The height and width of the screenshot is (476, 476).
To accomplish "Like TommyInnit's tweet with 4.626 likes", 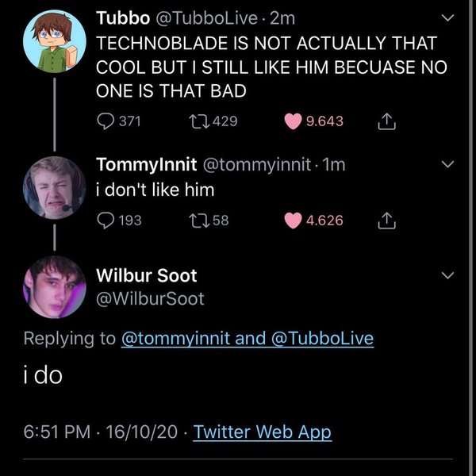I will click(294, 220).
